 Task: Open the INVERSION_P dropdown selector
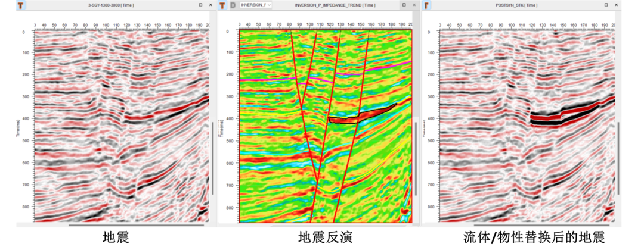255,5
